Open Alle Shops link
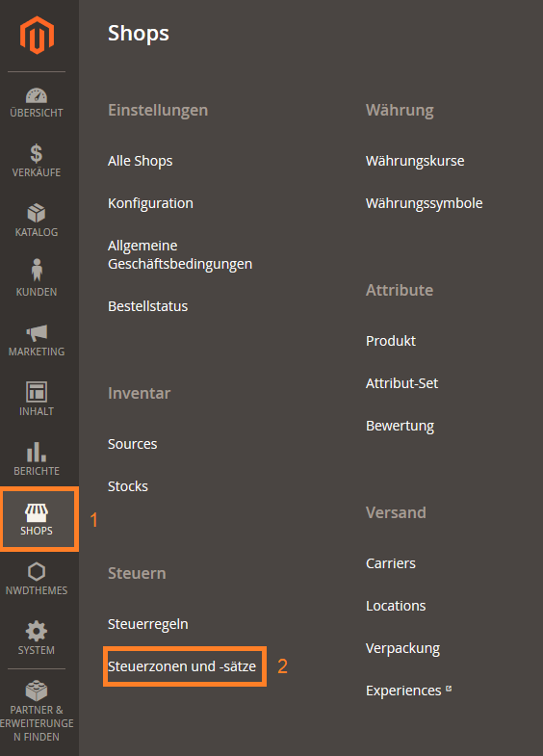543x756 pixels. pos(141,161)
